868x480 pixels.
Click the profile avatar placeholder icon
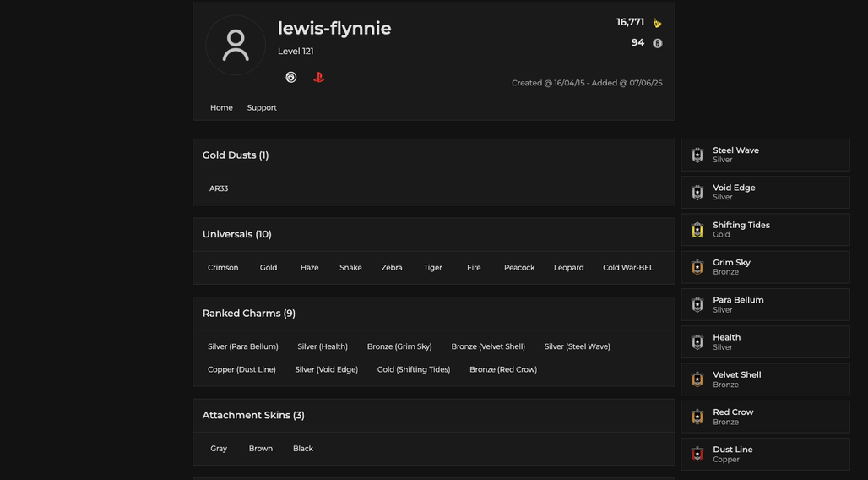click(236, 45)
